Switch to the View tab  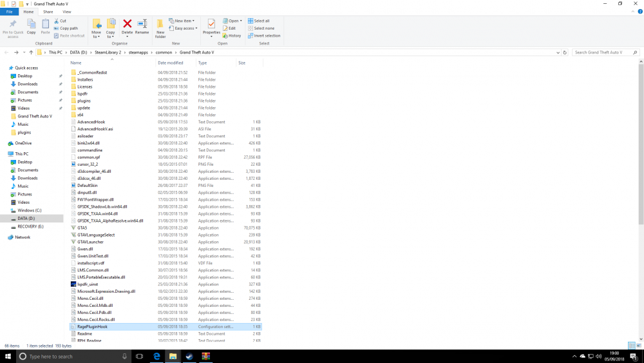(x=67, y=12)
